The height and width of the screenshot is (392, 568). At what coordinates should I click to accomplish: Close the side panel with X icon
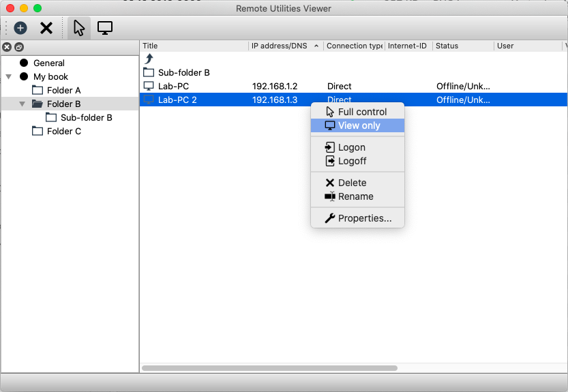pos(7,47)
